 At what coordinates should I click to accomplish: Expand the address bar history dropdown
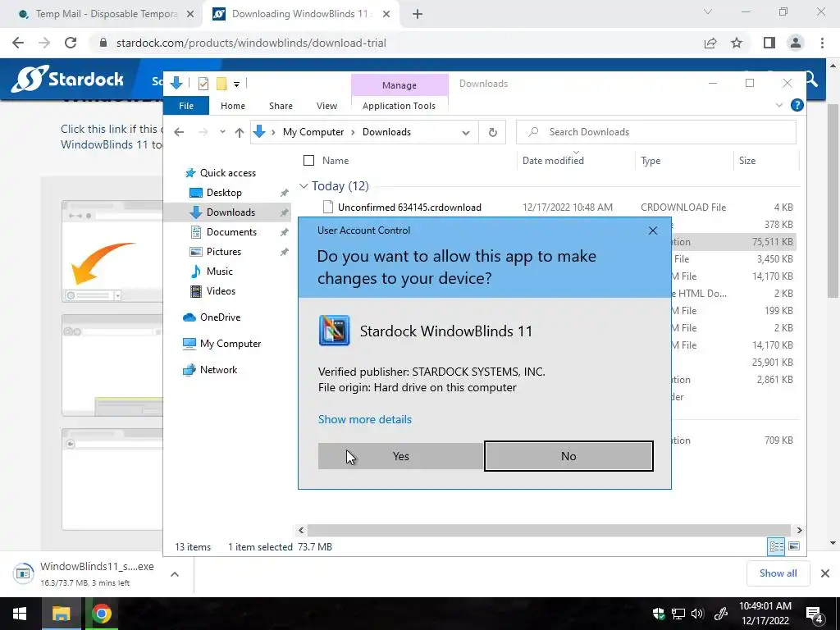coord(466,132)
